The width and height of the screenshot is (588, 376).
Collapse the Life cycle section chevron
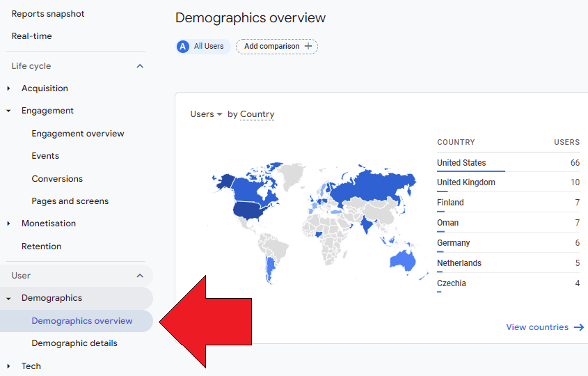click(x=140, y=66)
